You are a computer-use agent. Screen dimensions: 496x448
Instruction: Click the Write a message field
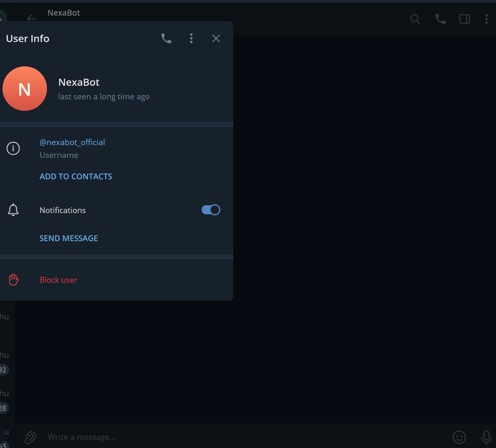[246, 437]
